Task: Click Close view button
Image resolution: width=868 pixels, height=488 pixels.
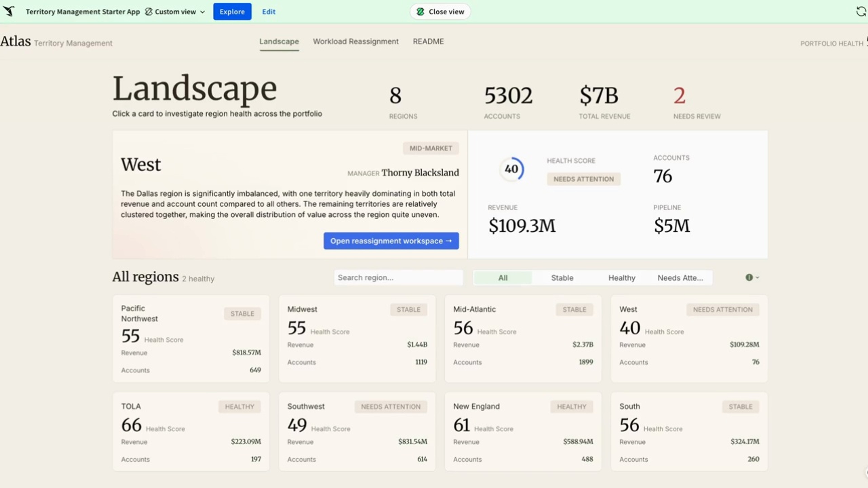Action: pos(440,12)
